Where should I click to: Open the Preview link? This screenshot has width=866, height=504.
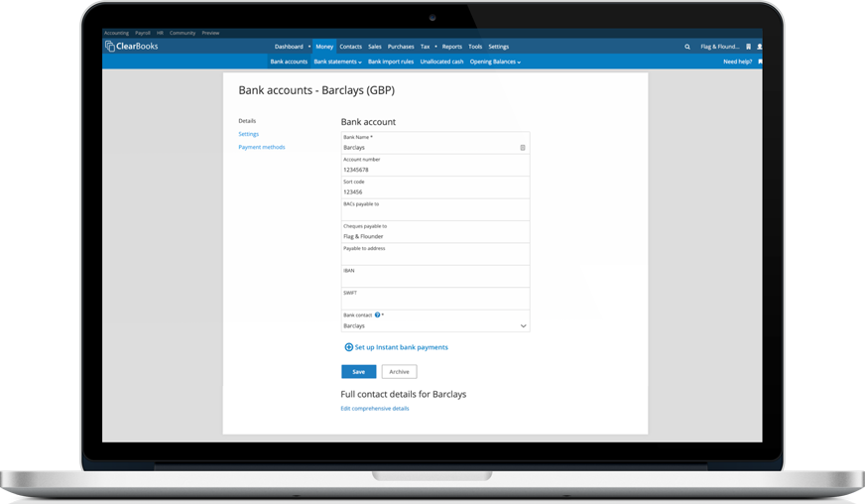click(210, 33)
